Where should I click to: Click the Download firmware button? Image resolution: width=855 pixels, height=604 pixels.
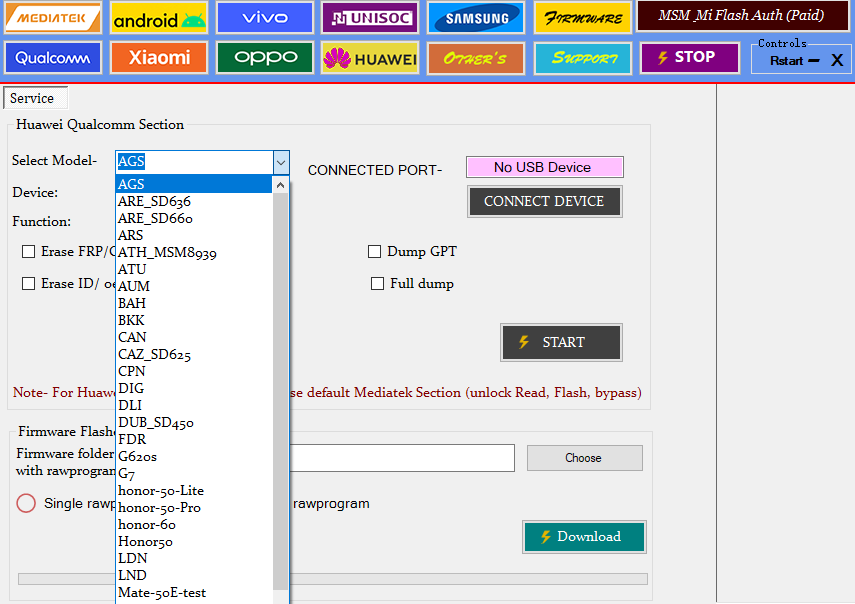[x=584, y=537]
